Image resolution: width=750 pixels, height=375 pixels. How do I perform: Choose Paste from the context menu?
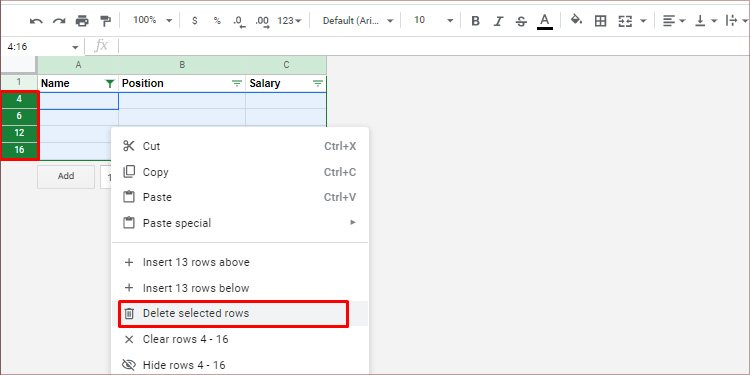pos(240,197)
